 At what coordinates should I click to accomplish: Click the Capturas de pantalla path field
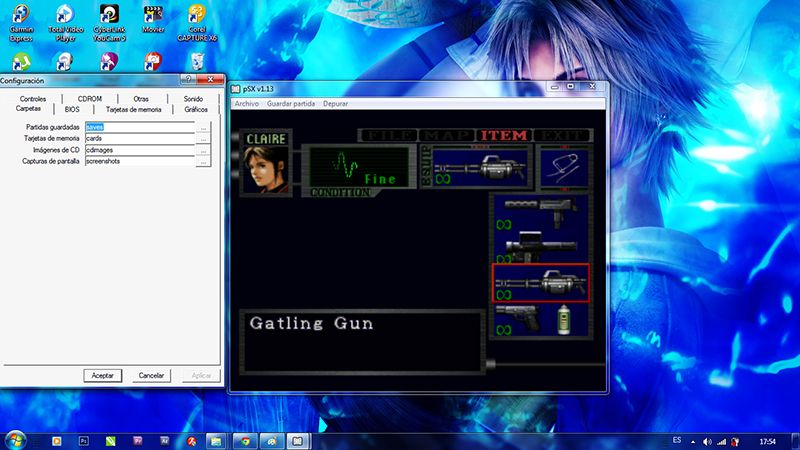(x=140, y=161)
